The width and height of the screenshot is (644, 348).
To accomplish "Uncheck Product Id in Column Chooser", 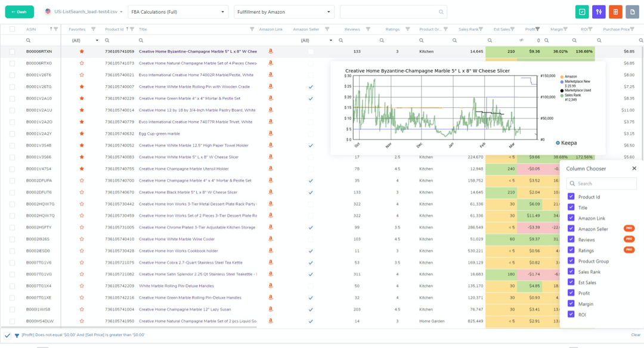I will [x=571, y=197].
